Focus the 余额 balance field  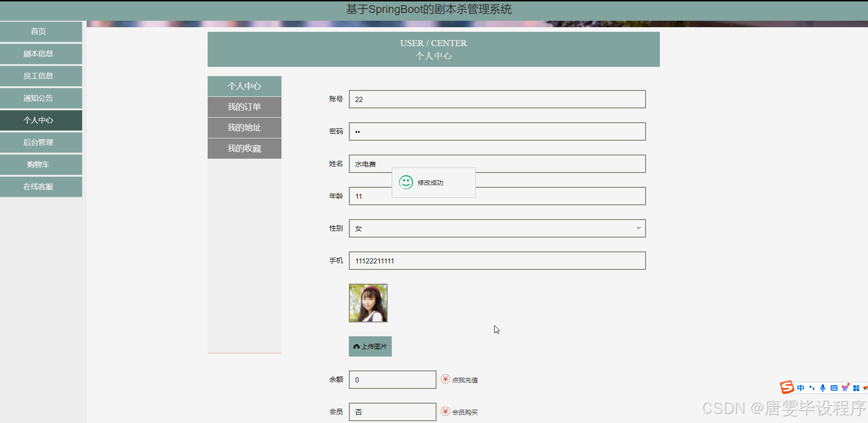pyautogui.click(x=392, y=380)
